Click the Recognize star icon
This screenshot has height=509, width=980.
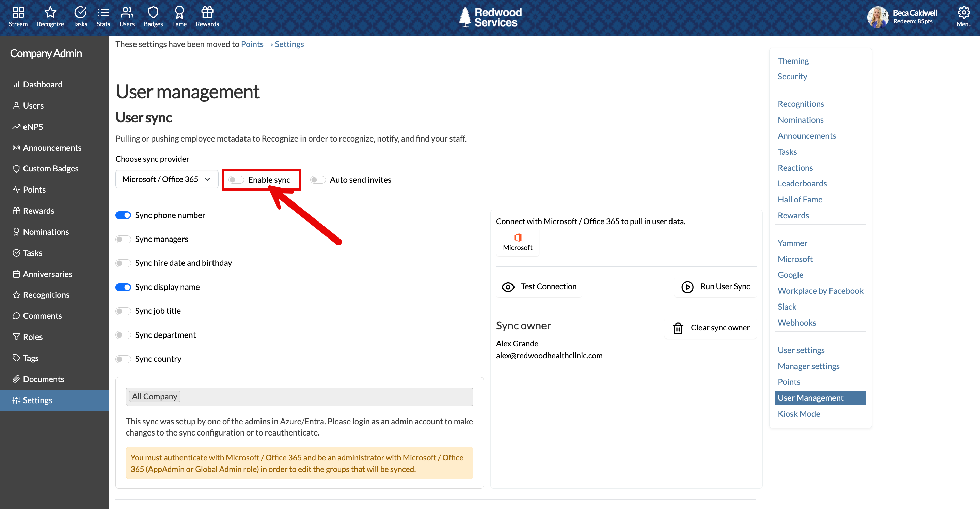click(50, 12)
